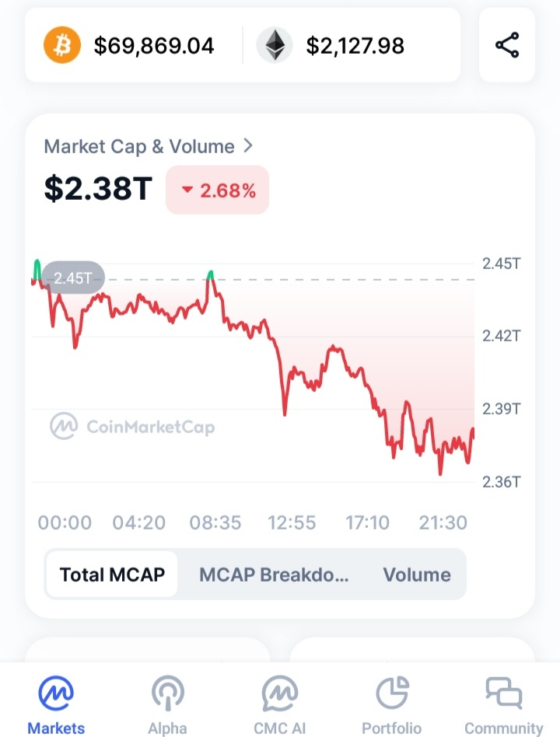
Task: Click the Market Cap & Volume heading
Action: (x=139, y=146)
